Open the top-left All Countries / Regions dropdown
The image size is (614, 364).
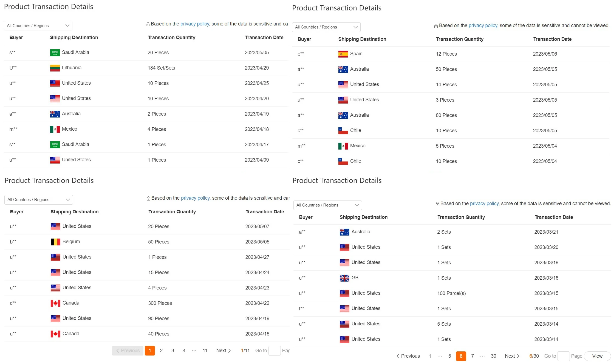(x=38, y=26)
